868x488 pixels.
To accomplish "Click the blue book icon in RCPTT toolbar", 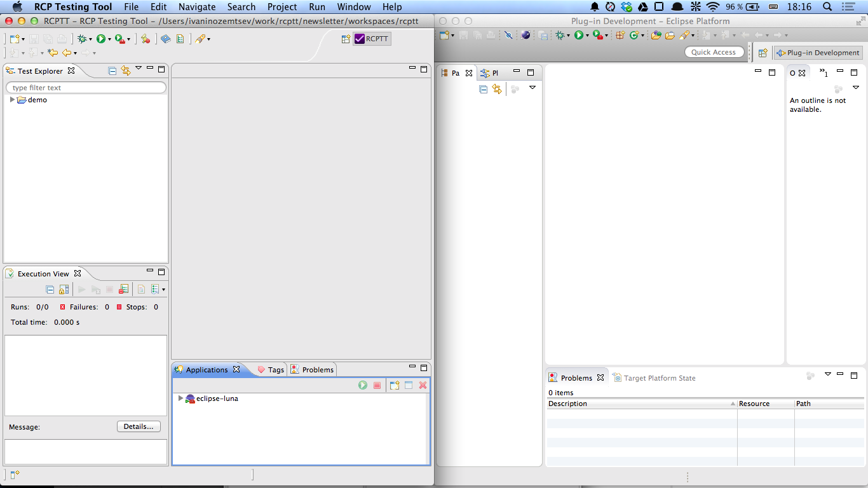I will [166, 39].
